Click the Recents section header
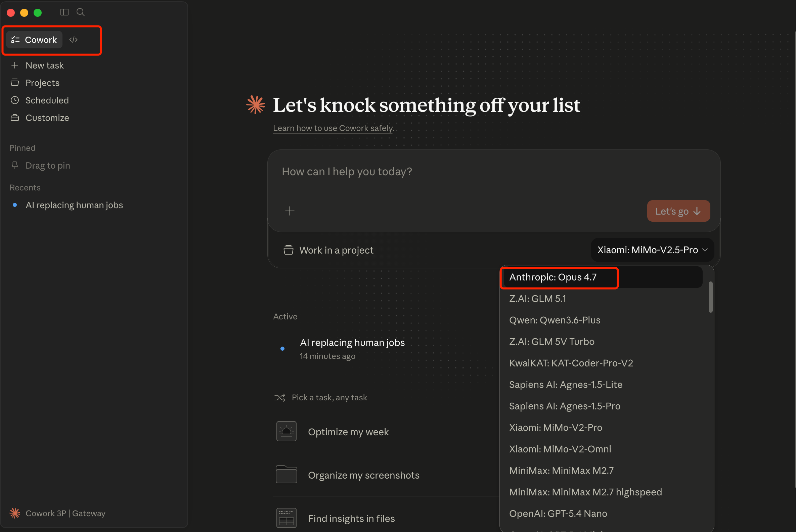The height and width of the screenshot is (532, 796). (25, 188)
